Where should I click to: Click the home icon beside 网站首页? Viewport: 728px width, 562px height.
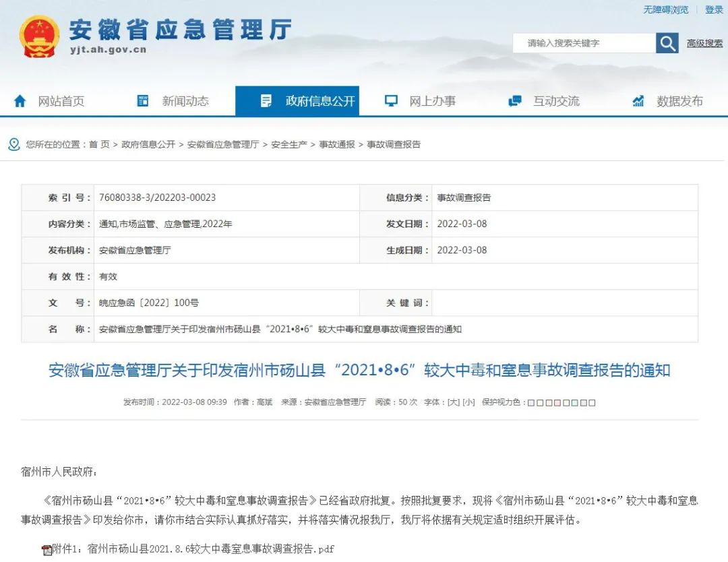20,100
